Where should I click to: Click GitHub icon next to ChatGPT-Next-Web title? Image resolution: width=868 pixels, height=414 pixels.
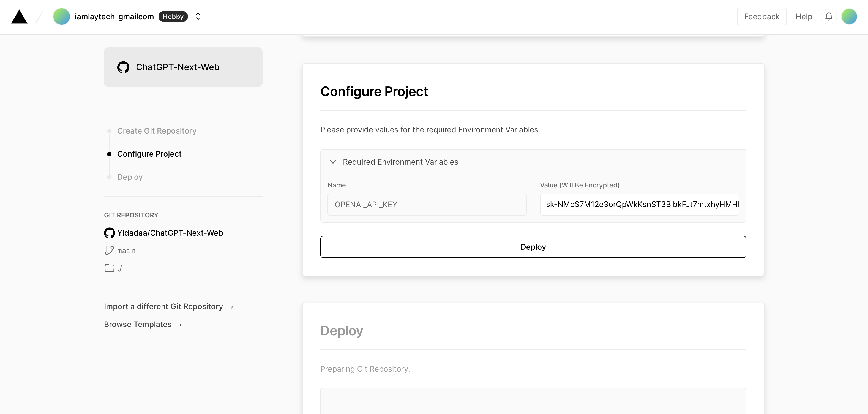pyautogui.click(x=123, y=67)
